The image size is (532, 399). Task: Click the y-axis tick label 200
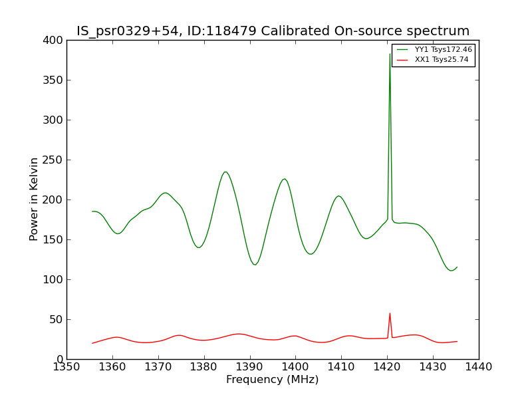[53, 200]
